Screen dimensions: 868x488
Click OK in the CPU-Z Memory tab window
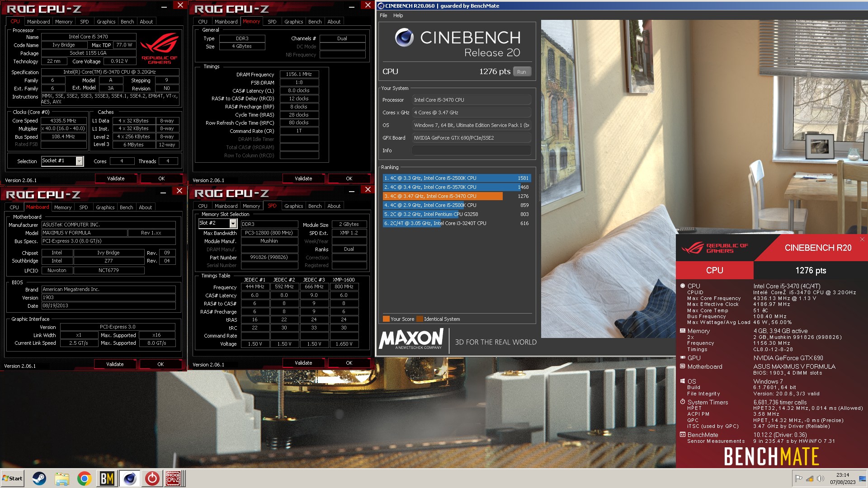349,178
